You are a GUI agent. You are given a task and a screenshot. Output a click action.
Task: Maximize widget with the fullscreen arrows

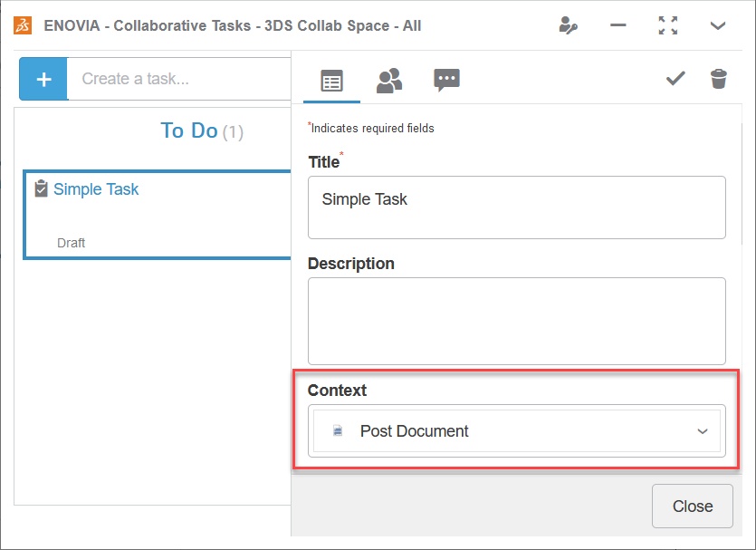pyautogui.click(x=668, y=25)
